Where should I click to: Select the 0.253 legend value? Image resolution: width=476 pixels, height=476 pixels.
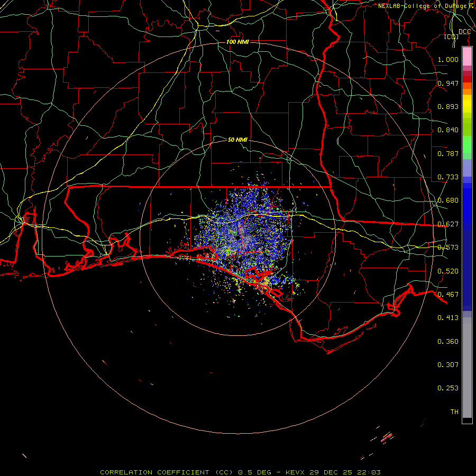[448, 388]
